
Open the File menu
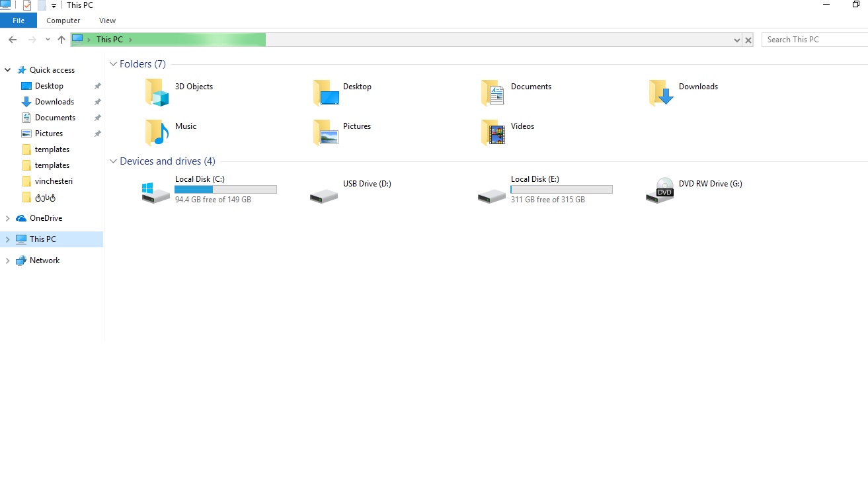[19, 20]
